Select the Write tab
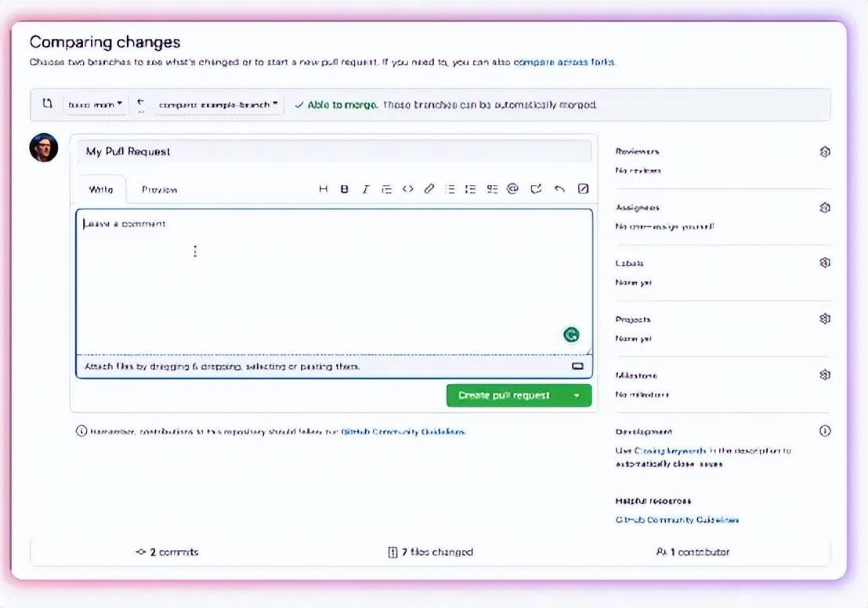The width and height of the screenshot is (868, 608). tap(100, 190)
